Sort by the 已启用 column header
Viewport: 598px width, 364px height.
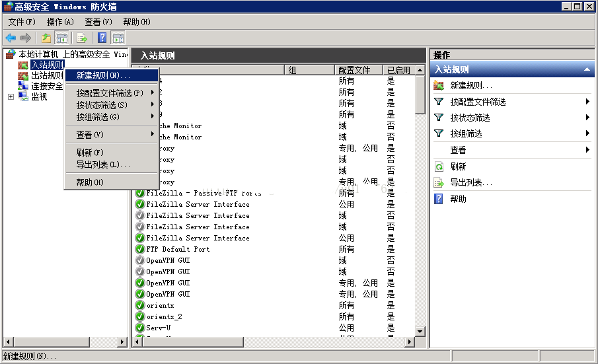tap(398, 70)
